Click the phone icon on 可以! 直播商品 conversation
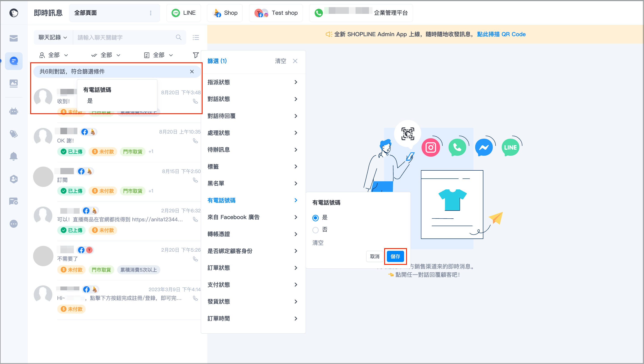Screen dimensions: 644x364 tap(195, 220)
